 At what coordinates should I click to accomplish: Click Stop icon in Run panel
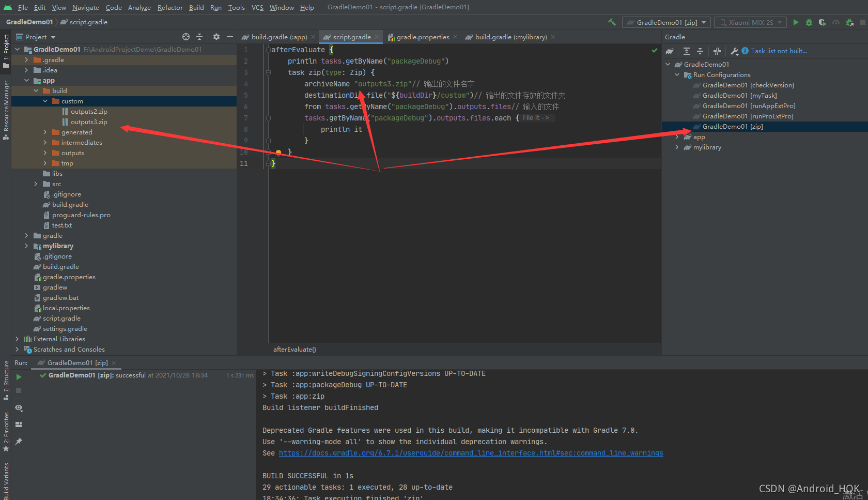(x=19, y=390)
